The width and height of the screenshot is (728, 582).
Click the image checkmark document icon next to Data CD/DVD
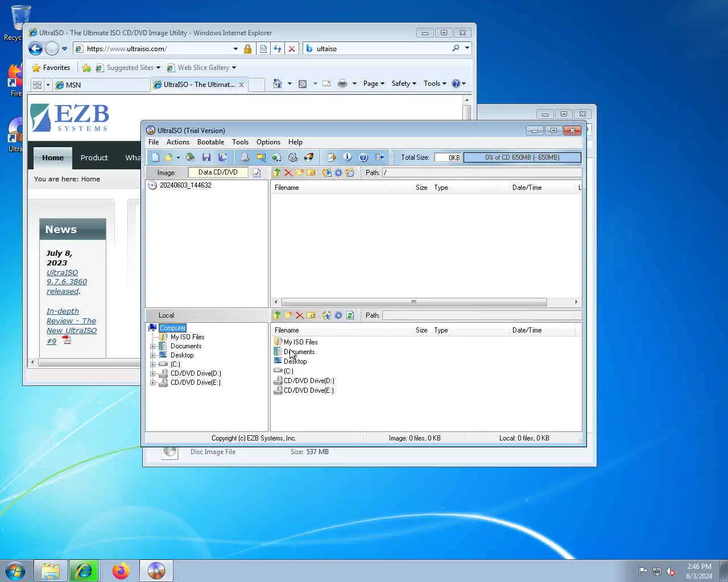click(x=257, y=173)
